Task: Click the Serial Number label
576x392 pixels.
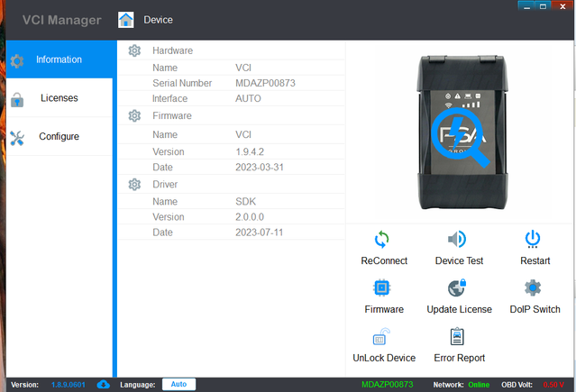Action: pos(182,84)
